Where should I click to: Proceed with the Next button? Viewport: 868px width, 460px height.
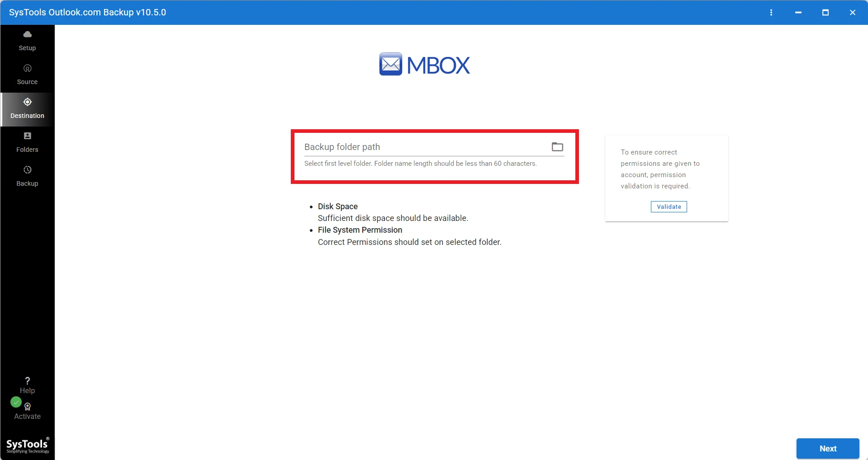(828, 448)
